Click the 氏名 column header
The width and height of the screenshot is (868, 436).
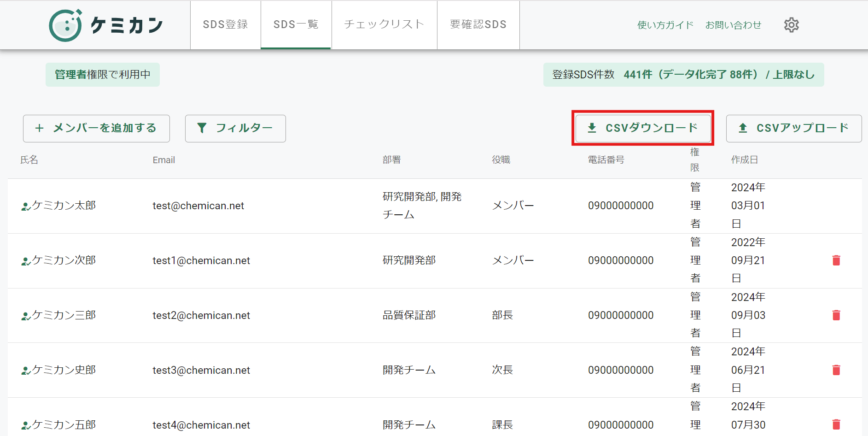tap(29, 160)
